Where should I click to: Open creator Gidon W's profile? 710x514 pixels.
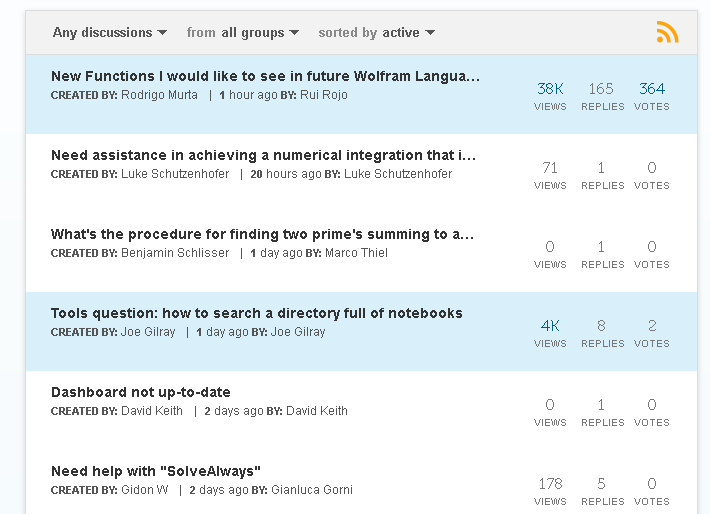[144, 490]
